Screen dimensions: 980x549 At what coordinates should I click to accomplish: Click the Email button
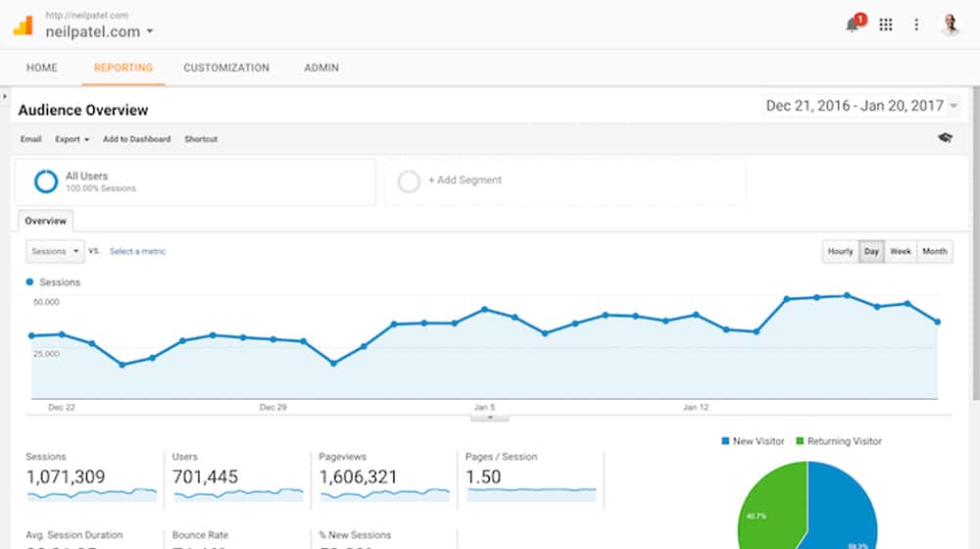click(30, 139)
